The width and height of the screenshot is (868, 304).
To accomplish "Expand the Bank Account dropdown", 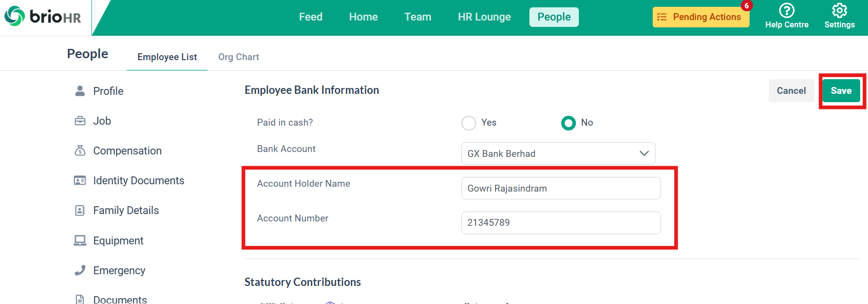I will (x=558, y=153).
